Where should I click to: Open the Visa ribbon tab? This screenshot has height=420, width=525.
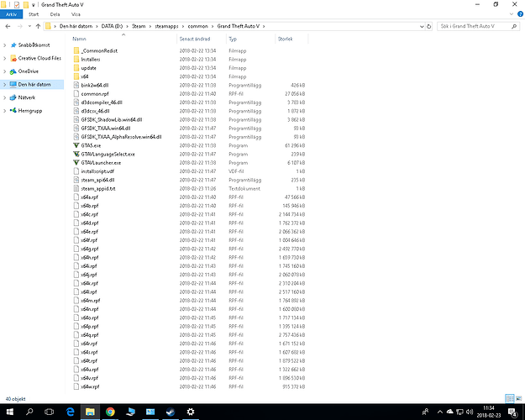coord(76,14)
